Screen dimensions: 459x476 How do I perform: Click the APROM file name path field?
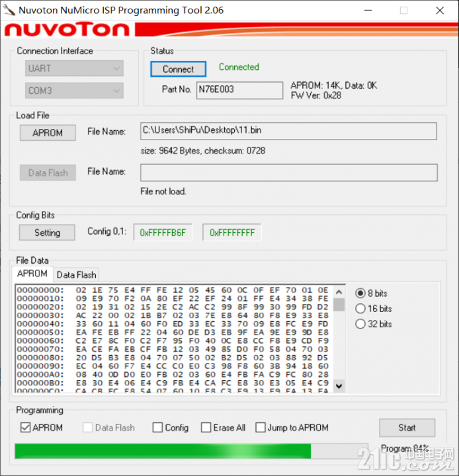[x=288, y=131]
